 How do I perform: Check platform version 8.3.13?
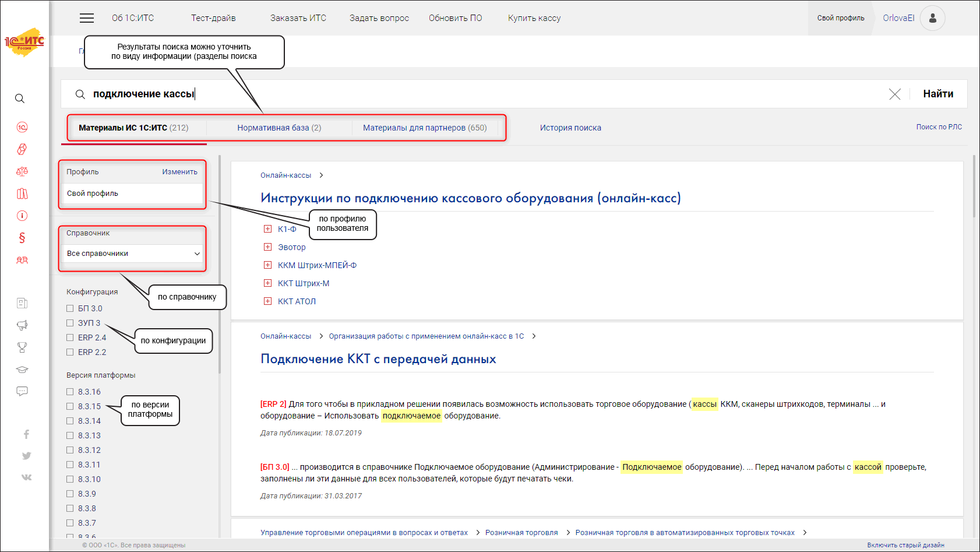(70, 435)
